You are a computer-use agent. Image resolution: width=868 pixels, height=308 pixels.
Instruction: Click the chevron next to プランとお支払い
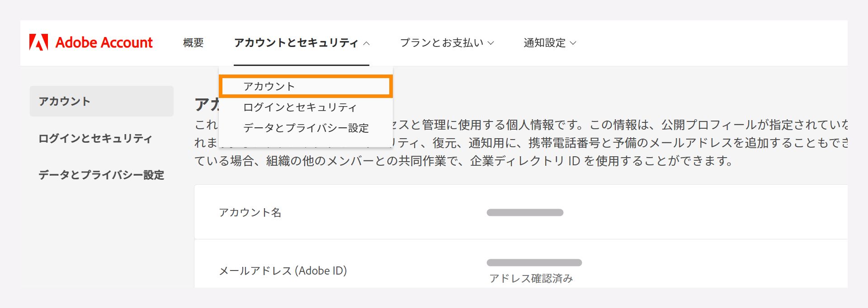[x=491, y=43]
